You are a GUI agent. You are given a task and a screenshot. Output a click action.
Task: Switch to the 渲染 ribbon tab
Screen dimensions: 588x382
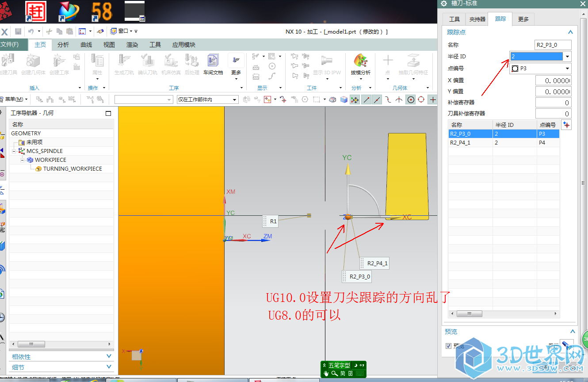[x=132, y=45]
